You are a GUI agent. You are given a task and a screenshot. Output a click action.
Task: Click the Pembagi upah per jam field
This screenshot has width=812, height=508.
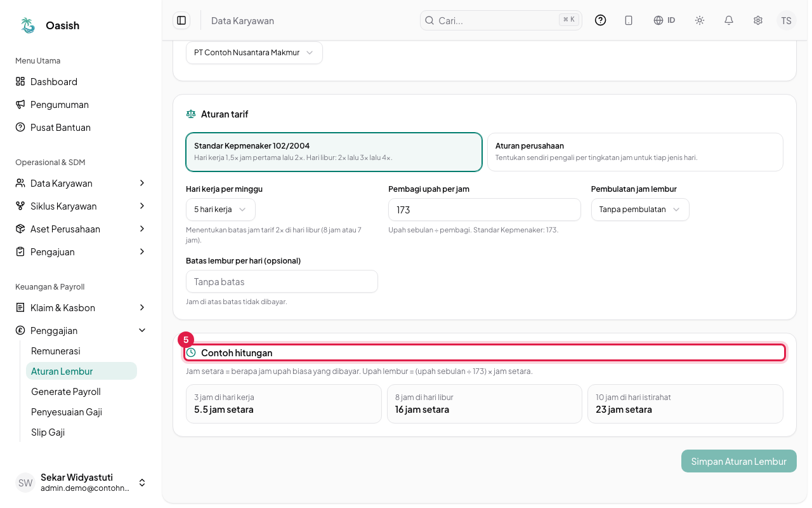[x=485, y=210]
